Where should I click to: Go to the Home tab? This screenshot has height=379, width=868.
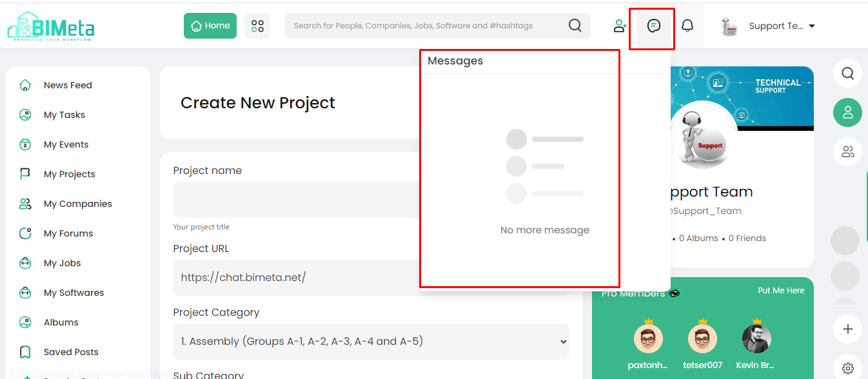pos(210,26)
